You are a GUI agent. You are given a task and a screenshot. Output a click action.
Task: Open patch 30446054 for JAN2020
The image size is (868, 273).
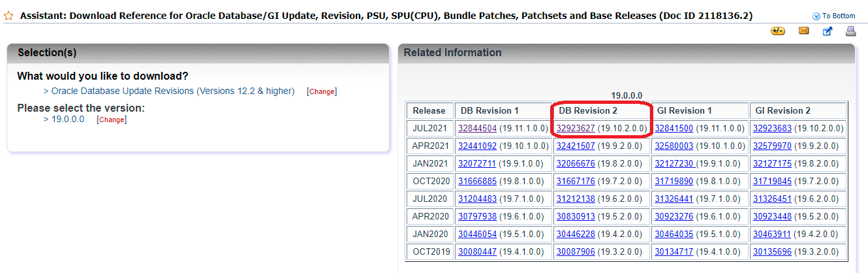477,234
